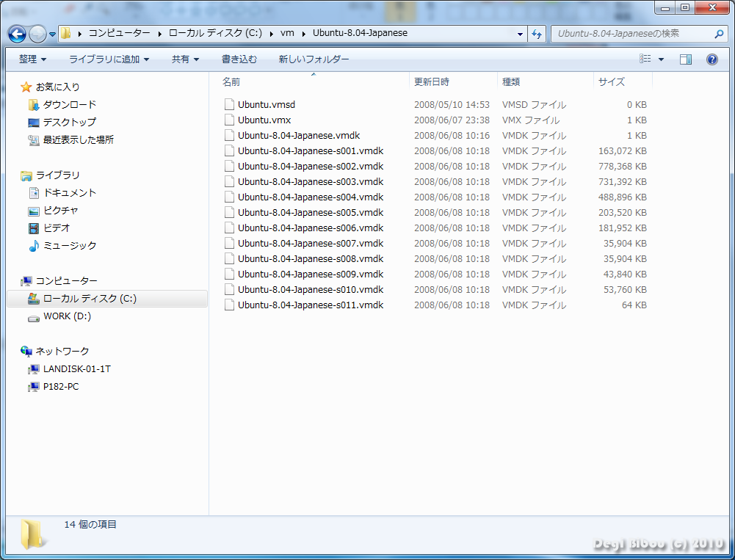Open address bar history dropdown arrow

click(x=520, y=34)
